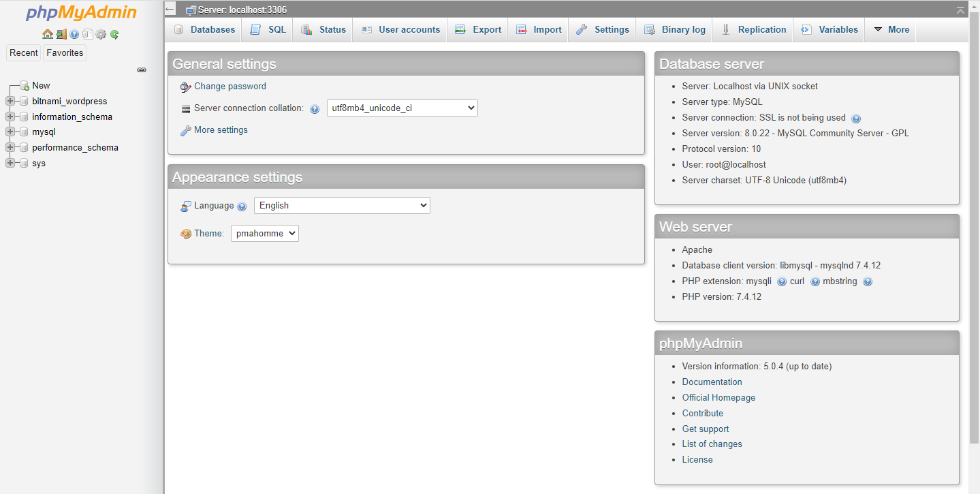Viewport: 980px width, 494px height.
Task: Click the Change password link
Action: pos(230,87)
